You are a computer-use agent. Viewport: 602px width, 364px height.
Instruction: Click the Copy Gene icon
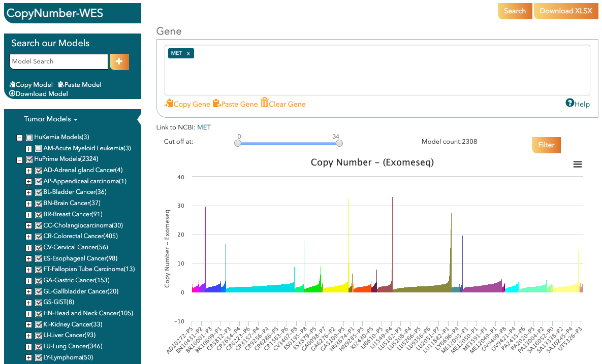tap(169, 104)
